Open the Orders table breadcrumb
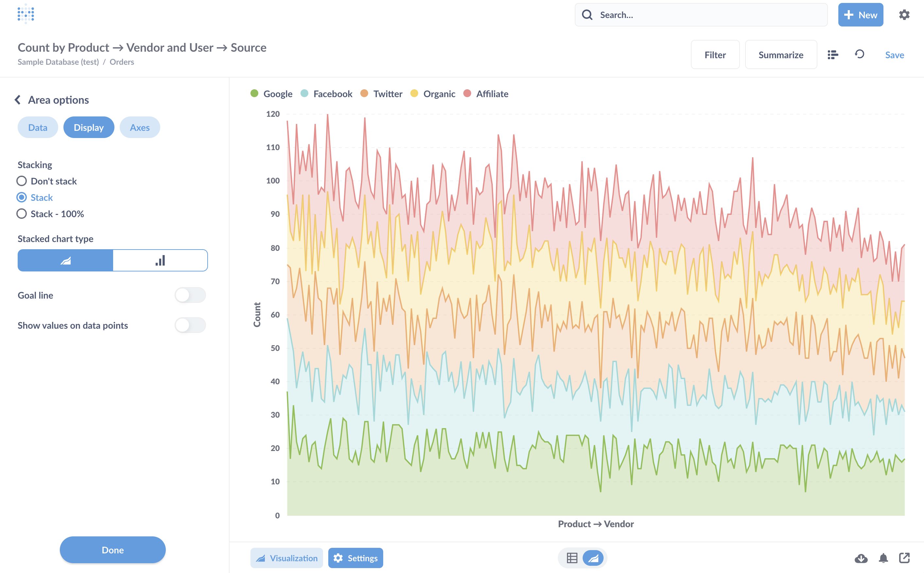 tap(122, 62)
